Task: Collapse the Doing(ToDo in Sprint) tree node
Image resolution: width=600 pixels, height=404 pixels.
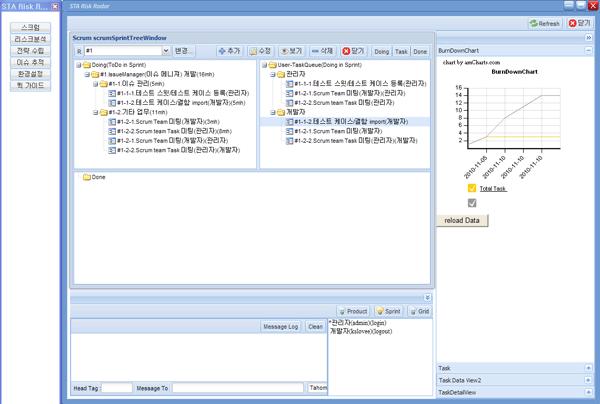Action: [x=79, y=66]
